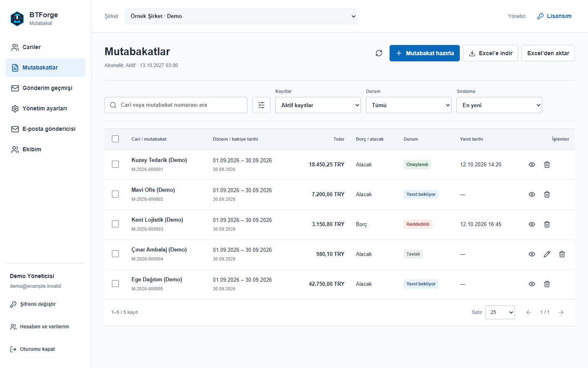
Task: View Ege Dağıtım reconciliation eye icon
Action: pos(532,284)
